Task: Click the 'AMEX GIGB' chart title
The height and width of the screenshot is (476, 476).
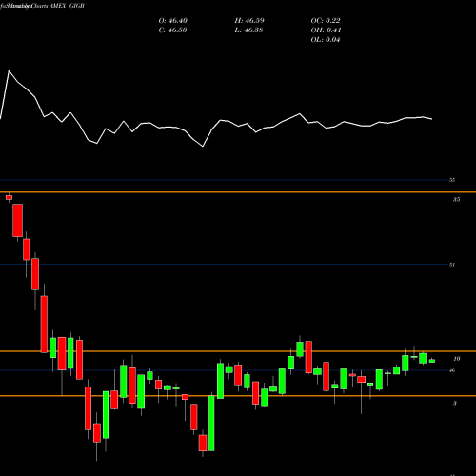Action: click(67, 6)
